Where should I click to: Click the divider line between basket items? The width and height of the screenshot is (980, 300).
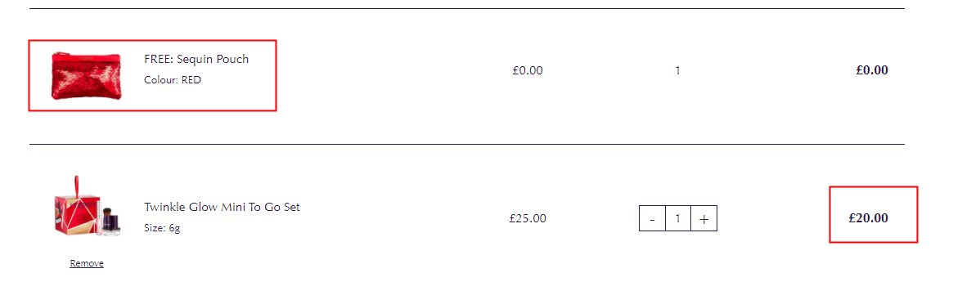[467, 145]
